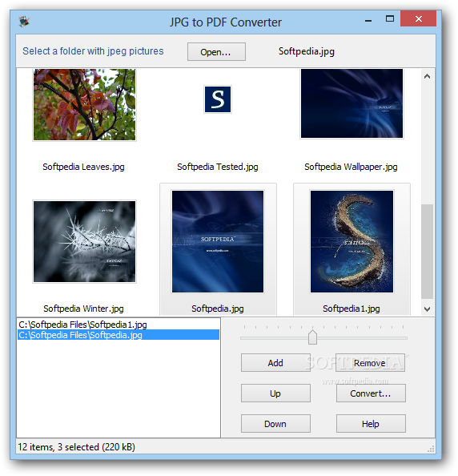
Task: Start conversion with the Convert button
Action: click(371, 393)
